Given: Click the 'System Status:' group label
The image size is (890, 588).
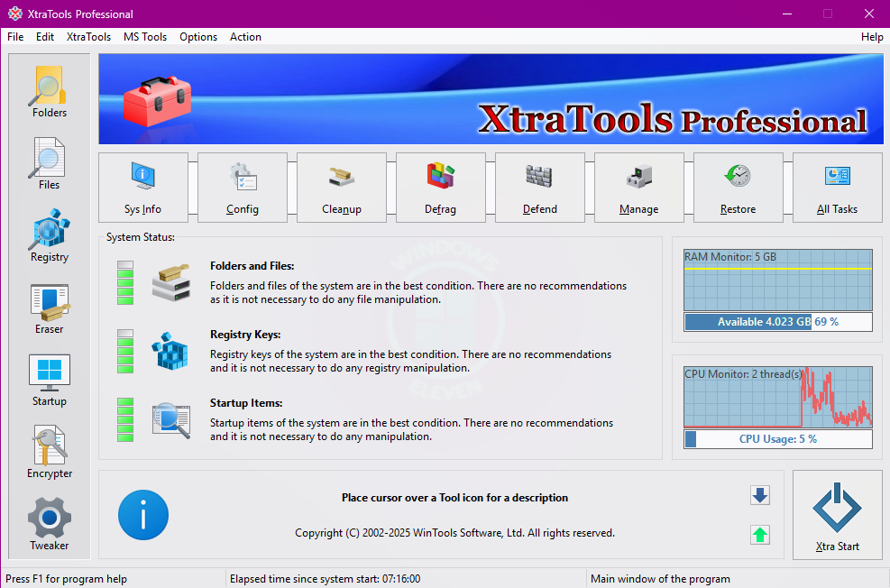Looking at the screenshot, I should click(x=140, y=237).
